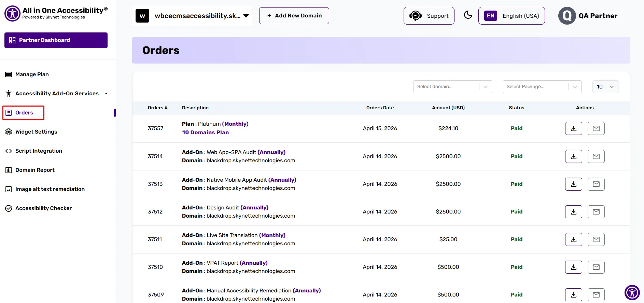Select Web App-SPA Audit description
This screenshot has width=644, height=303.
coord(234,152)
